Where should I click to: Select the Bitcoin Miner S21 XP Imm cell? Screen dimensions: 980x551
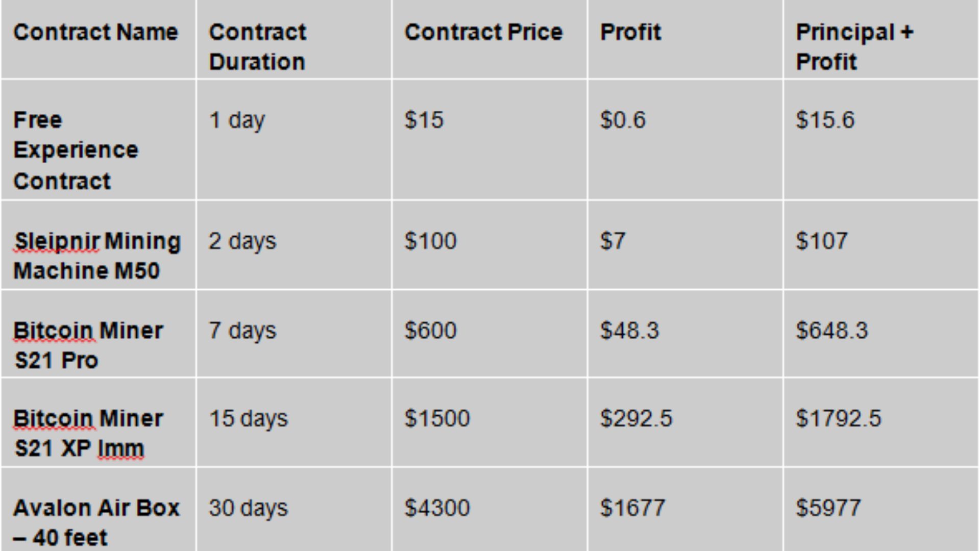tap(88, 433)
